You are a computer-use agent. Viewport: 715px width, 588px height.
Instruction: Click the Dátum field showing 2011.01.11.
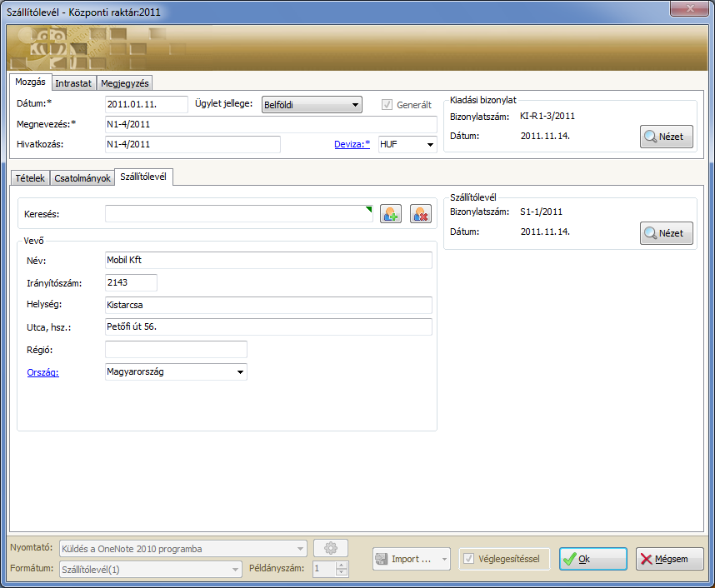click(x=147, y=104)
